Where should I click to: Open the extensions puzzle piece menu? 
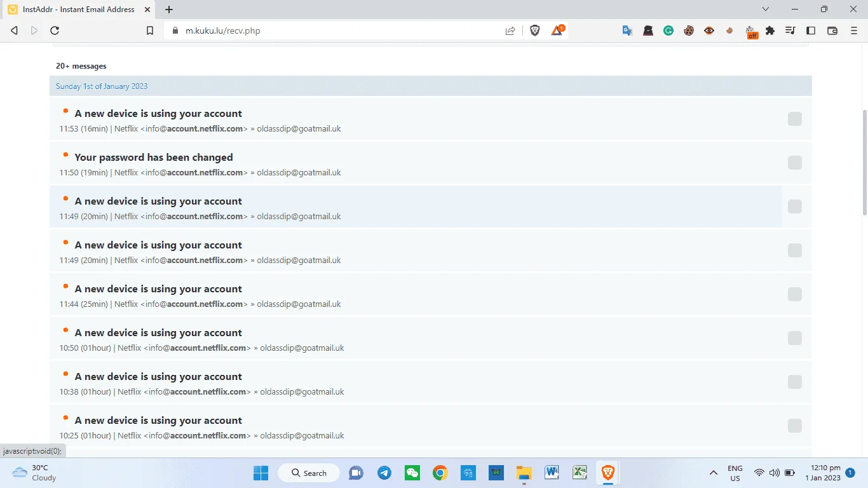770,30
